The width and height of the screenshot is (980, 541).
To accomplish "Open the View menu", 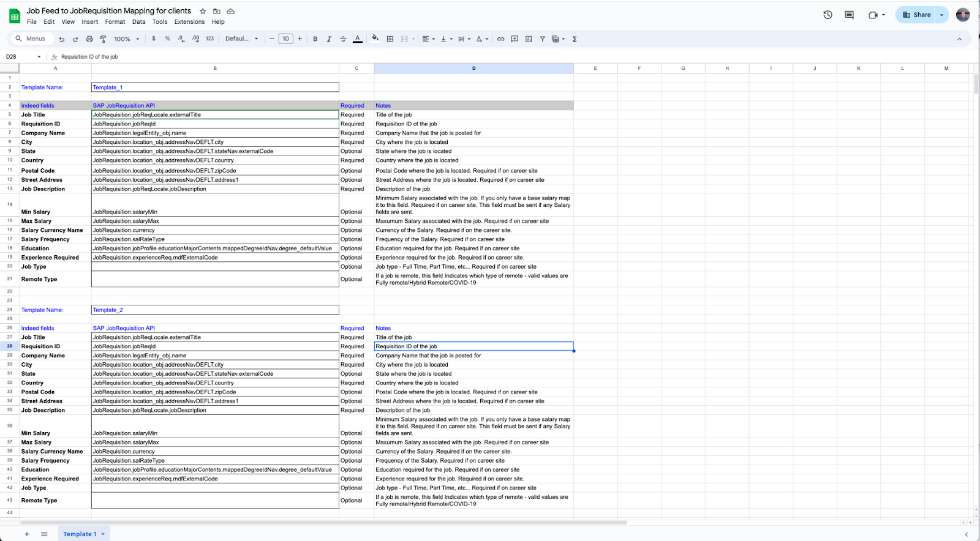I will tap(68, 21).
